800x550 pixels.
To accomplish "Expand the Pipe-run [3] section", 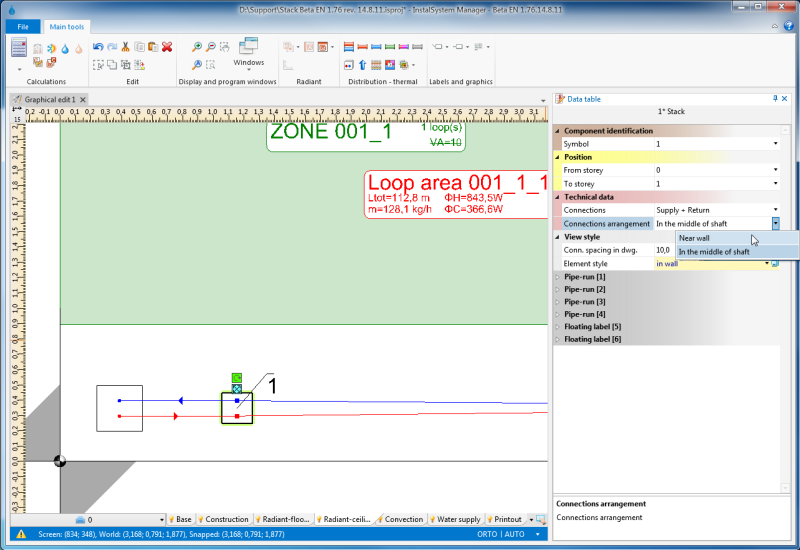I will pos(558,302).
